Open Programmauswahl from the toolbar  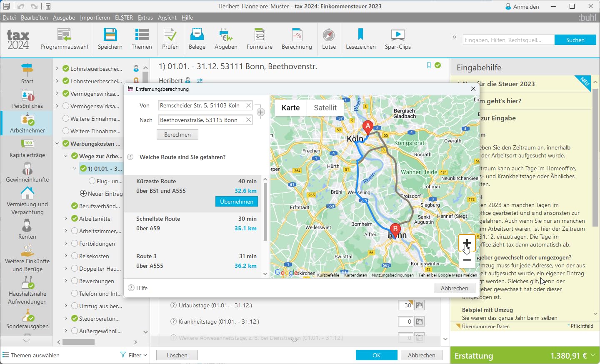click(x=64, y=39)
